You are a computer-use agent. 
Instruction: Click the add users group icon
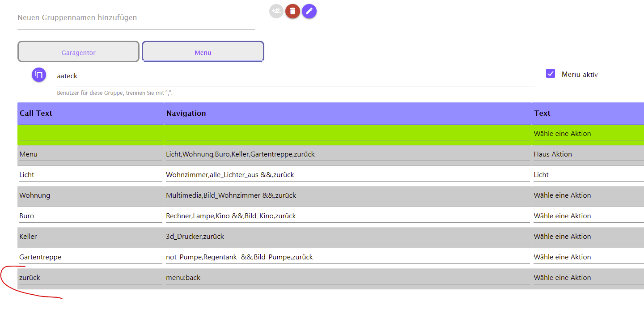tap(276, 11)
